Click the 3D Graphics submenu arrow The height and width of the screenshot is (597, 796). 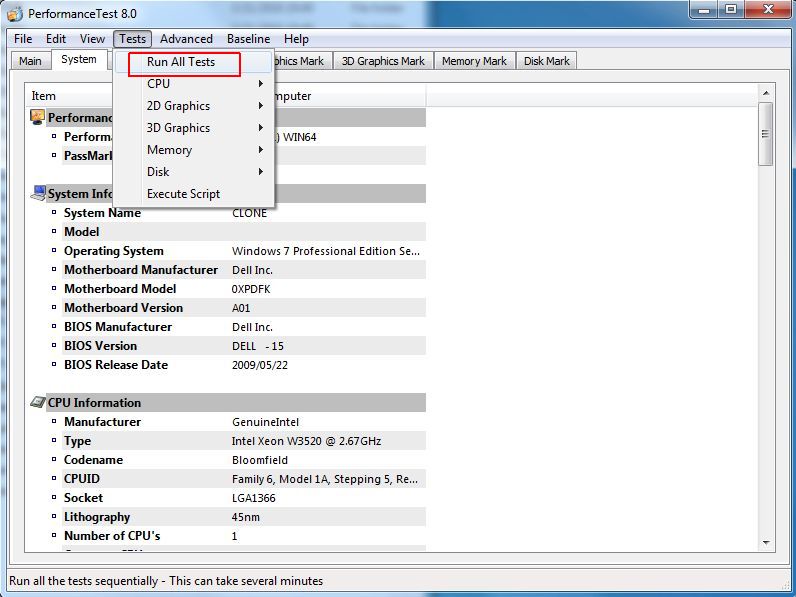point(260,127)
